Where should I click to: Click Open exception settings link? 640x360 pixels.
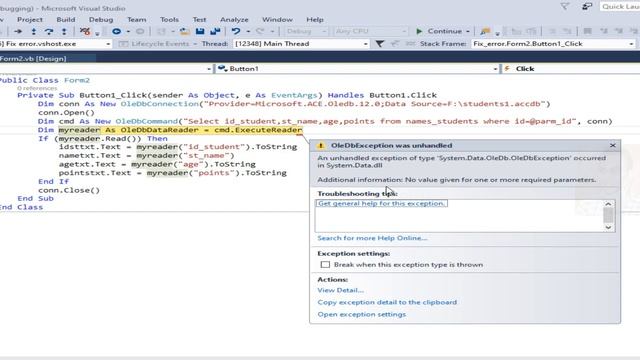[362, 315]
